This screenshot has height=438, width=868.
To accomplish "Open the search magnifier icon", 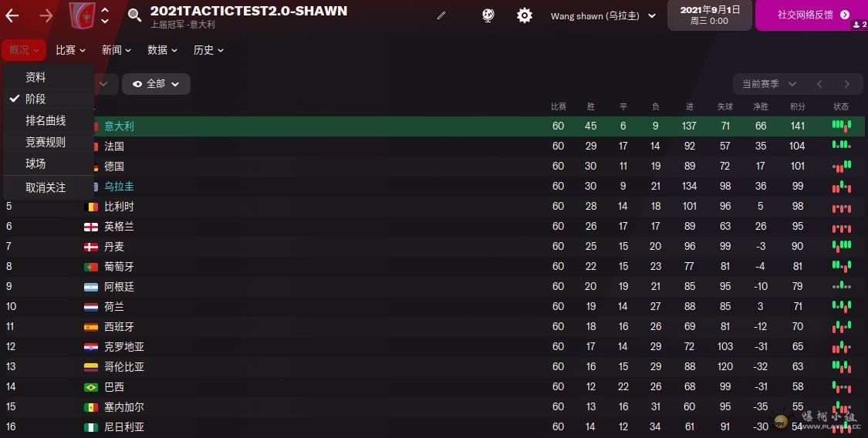I will coord(134,15).
